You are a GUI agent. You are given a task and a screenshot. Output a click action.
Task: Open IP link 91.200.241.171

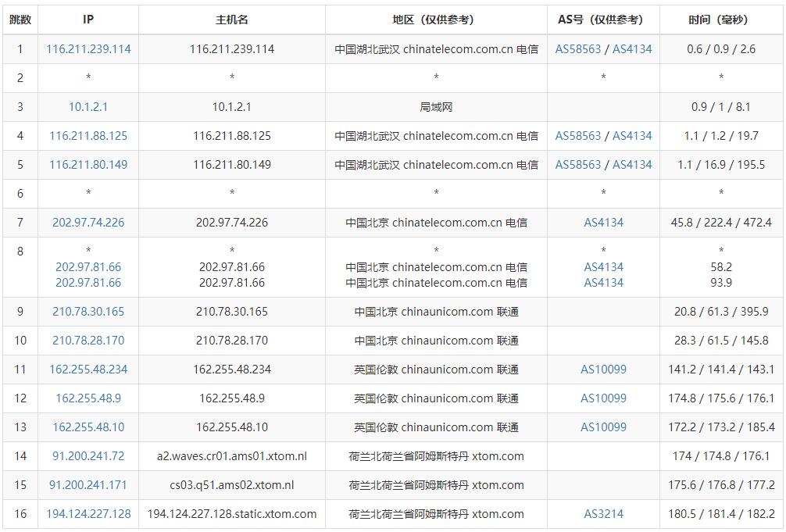point(88,485)
